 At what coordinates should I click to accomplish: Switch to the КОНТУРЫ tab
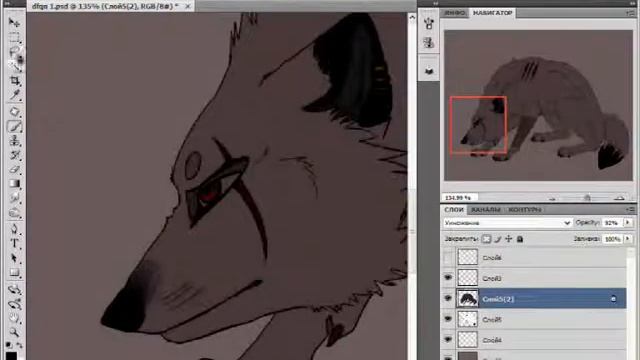click(x=525, y=209)
